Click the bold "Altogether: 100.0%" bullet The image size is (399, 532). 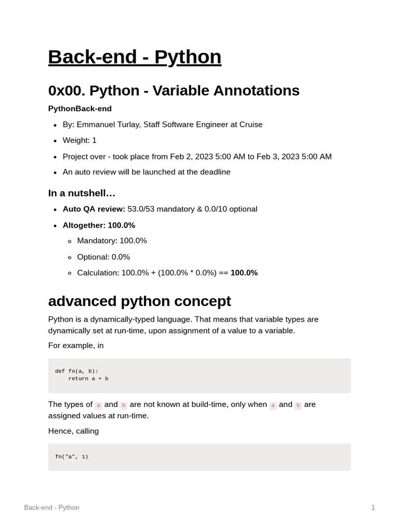99,225
